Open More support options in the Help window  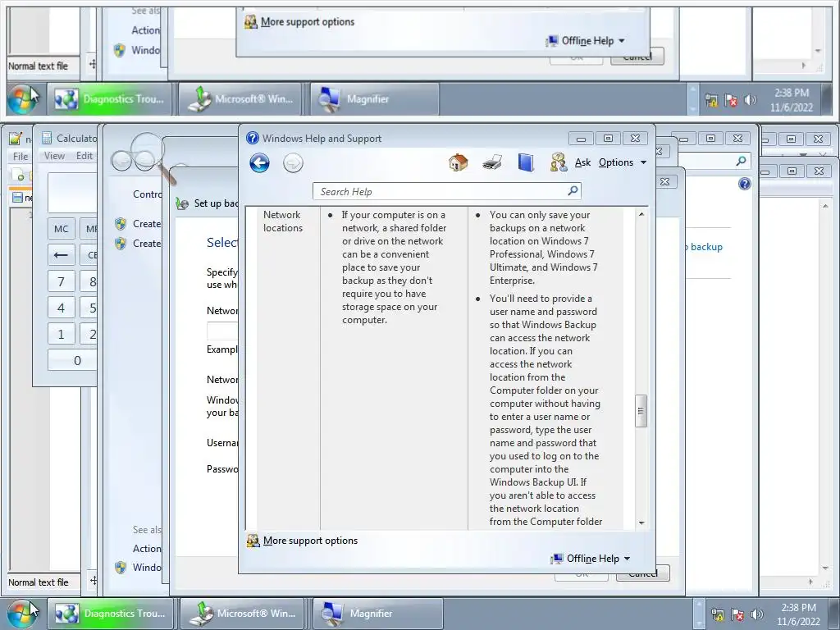[x=310, y=541]
